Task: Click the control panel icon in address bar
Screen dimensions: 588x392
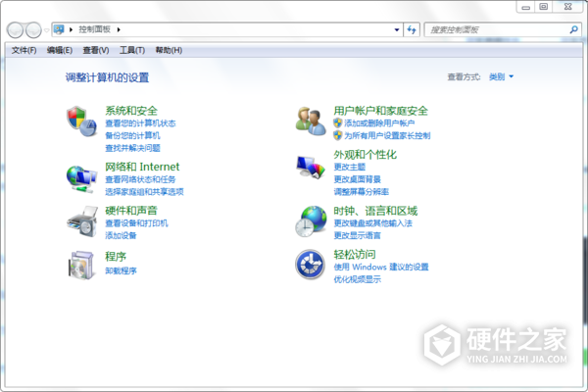Action: click(x=59, y=29)
